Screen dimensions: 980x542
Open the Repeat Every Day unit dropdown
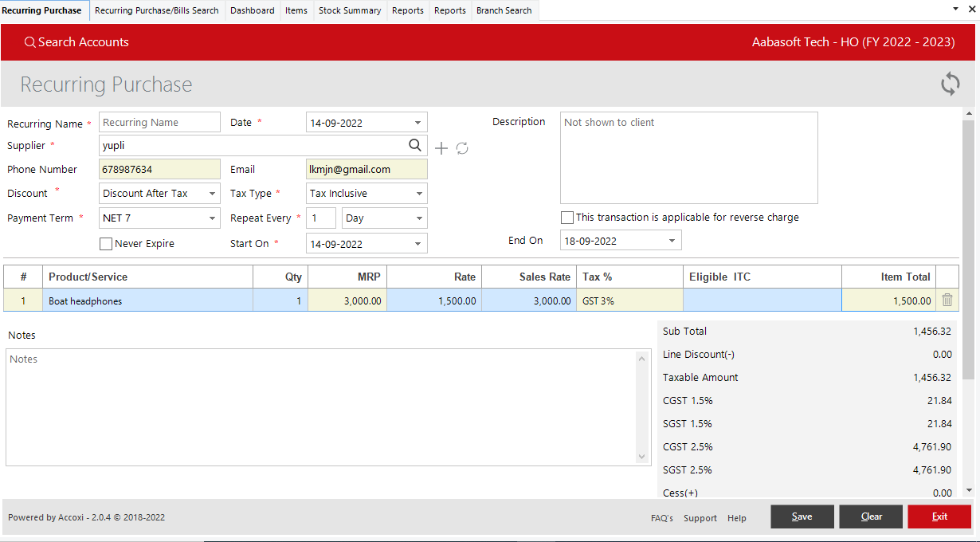(x=419, y=218)
